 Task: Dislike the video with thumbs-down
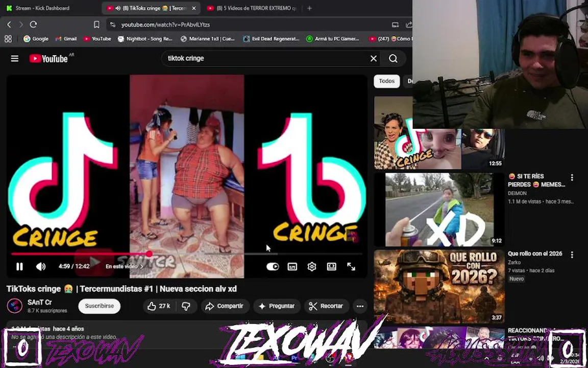tap(186, 306)
